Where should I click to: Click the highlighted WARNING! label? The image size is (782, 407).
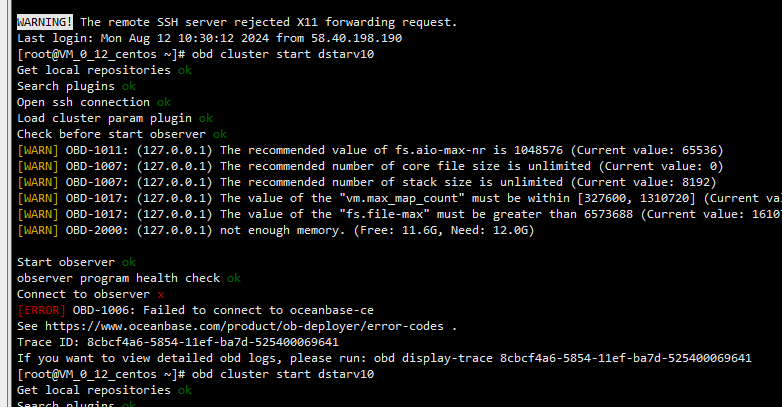45,22
